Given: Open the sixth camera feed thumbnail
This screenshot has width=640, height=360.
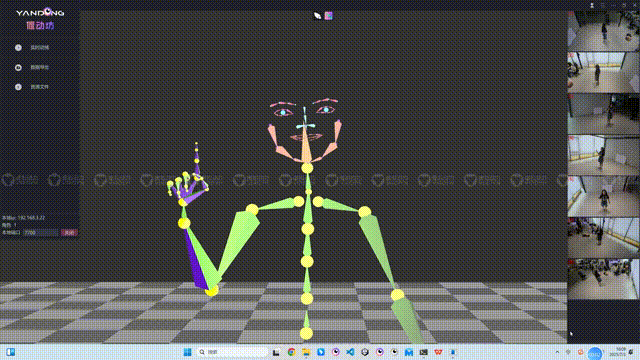Looking at the screenshot, I should tap(603, 238).
